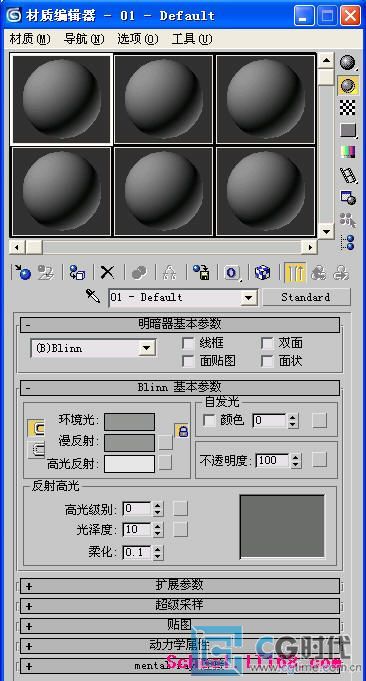366x681 pixels.
Task: Toggle the checkered Background icon
Action: click(x=347, y=107)
